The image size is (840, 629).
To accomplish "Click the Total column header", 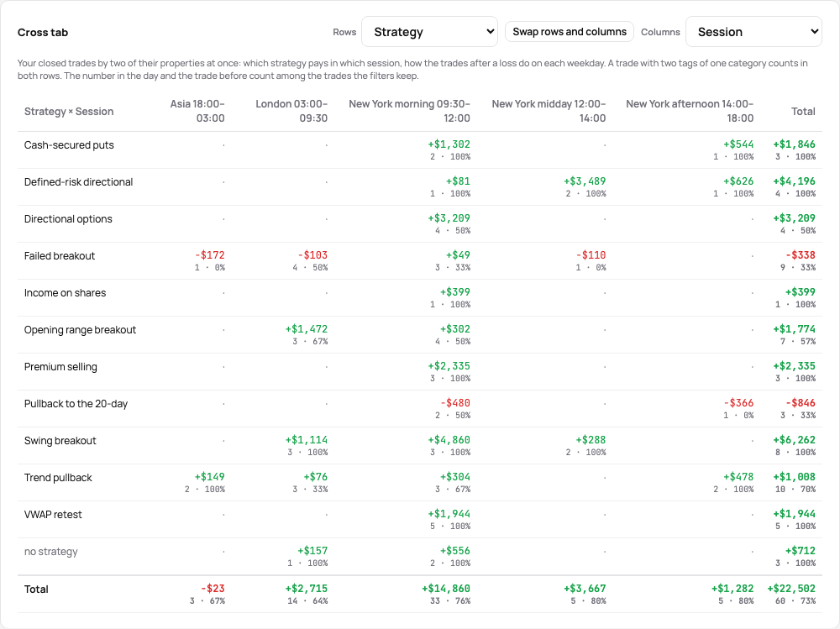I will pos(803,112).
